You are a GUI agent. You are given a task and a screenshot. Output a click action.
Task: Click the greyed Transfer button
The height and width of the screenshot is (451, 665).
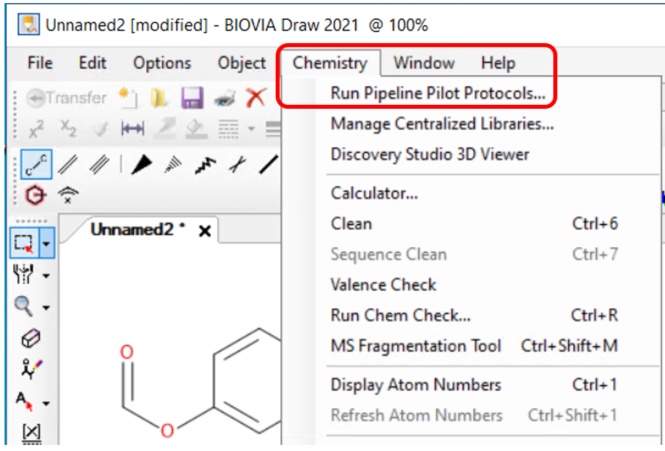[66, 98]
